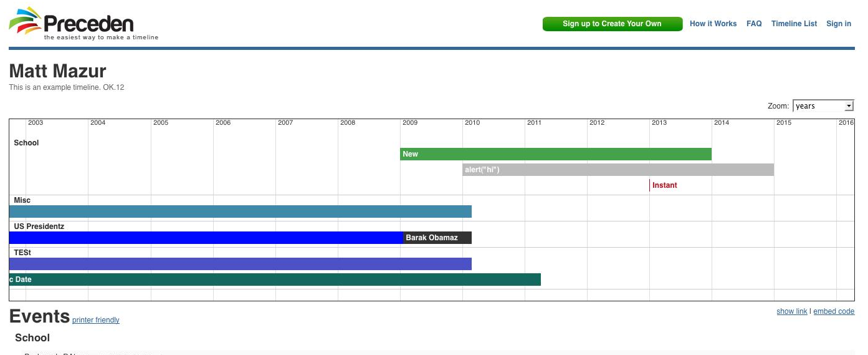Open the How it Works page

713,24
